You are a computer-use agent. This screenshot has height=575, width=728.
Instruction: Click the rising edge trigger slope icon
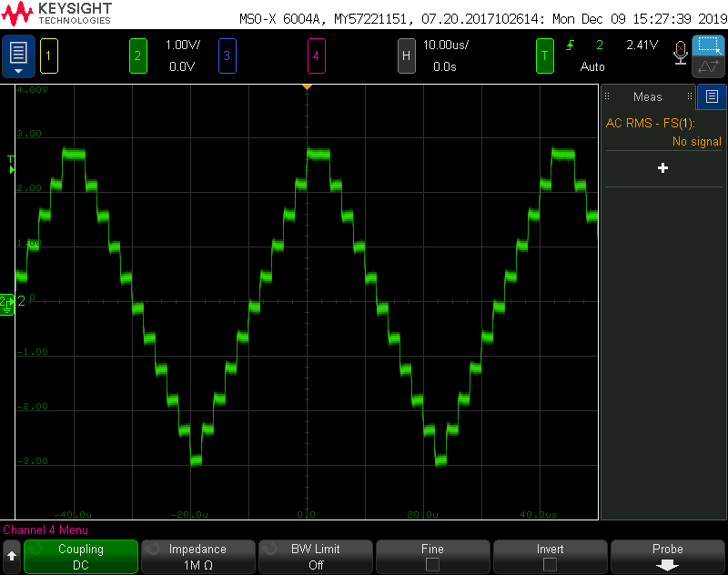coord(571,45)
